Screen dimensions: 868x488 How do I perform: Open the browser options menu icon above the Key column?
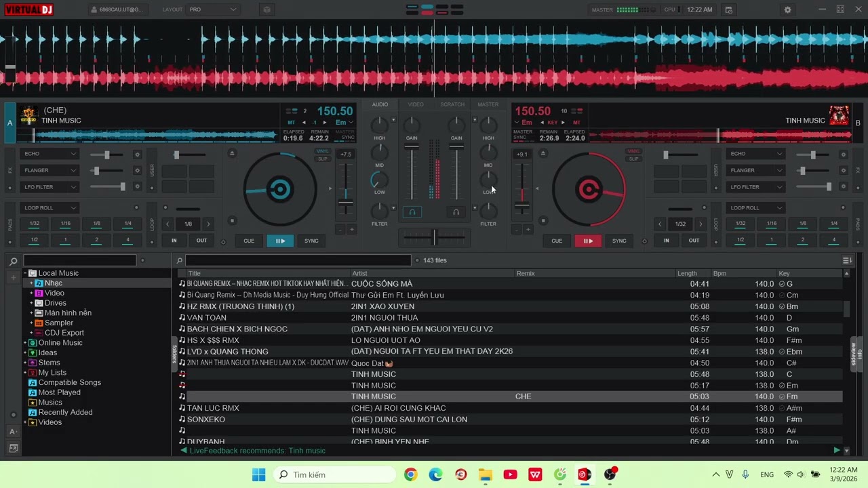point(847,260)
